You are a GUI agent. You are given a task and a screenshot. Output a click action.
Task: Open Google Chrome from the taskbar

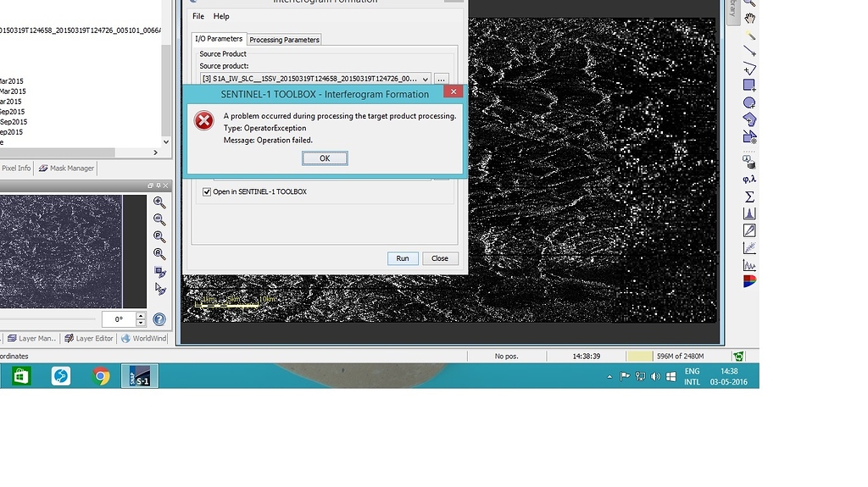point(101,376)
